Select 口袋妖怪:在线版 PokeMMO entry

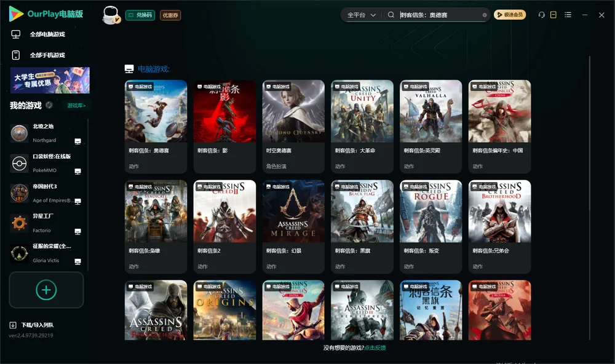(x=46, y=163)
